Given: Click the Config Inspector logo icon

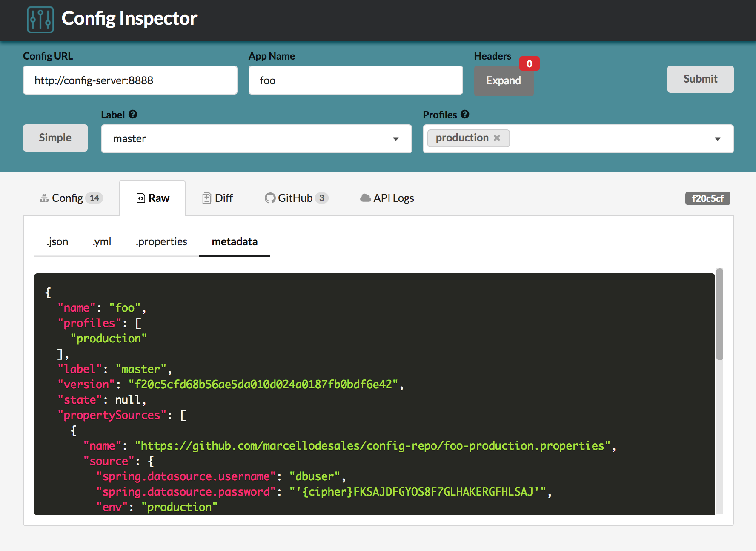Looking at the screenshot, I should pos(40,18).
